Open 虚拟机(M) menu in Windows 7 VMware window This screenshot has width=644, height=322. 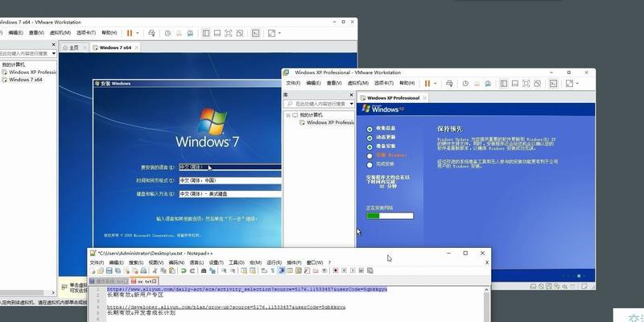(60, 33)
